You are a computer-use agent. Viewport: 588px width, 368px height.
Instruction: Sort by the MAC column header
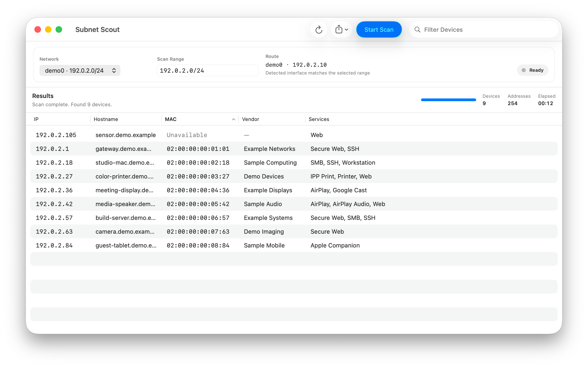click(171, 119)
